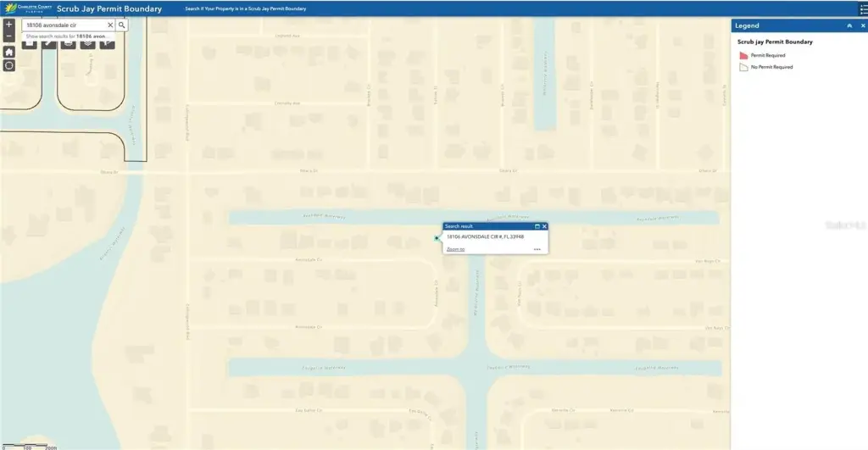Collapse the Legend panel
Image resolution: width=868 pixels, height=450 pixels.
(x=849, y=26)
